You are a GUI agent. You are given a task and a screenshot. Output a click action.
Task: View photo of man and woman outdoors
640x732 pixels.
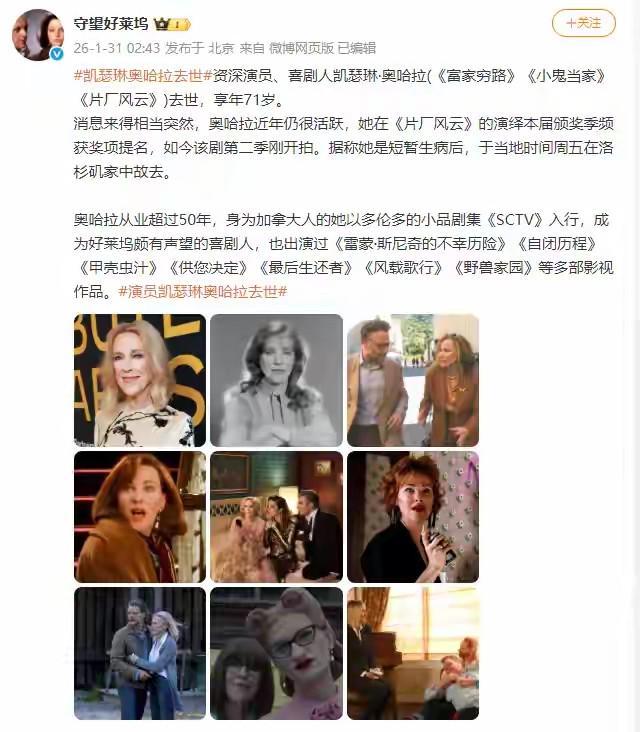[413, 380]
